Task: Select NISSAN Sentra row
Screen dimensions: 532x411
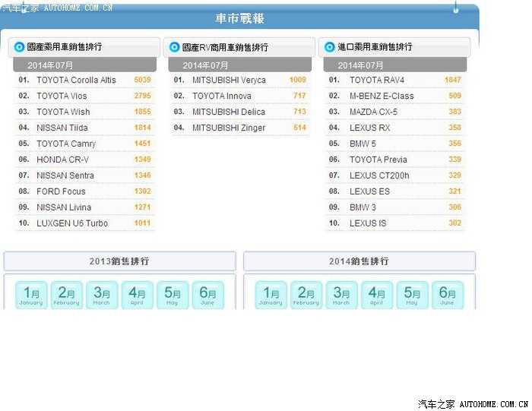Action: pos(84,175)
